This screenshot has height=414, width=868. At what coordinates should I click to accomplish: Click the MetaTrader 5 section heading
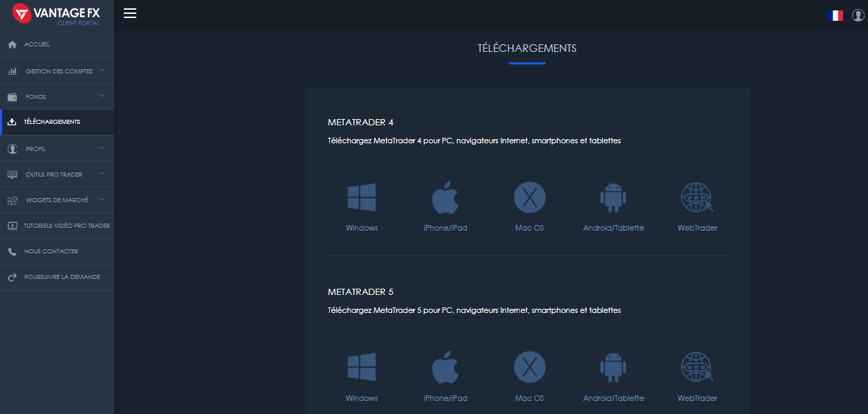point(360,292)
